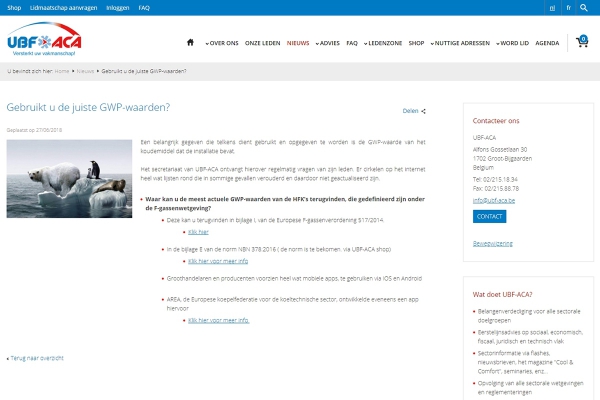Expand NUTTIGE ADRESSEN dropdown
The height and width of the screenshot is (400, 600).
pos(460,43)
